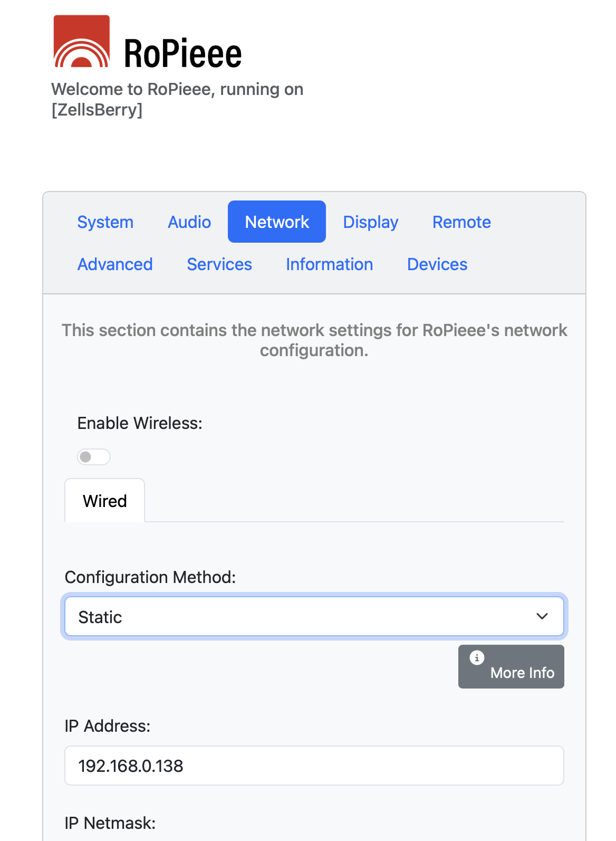This screenshot has width=616, height=841.
Task: Click the 'IP Address:' label
Action: (108, 726)
